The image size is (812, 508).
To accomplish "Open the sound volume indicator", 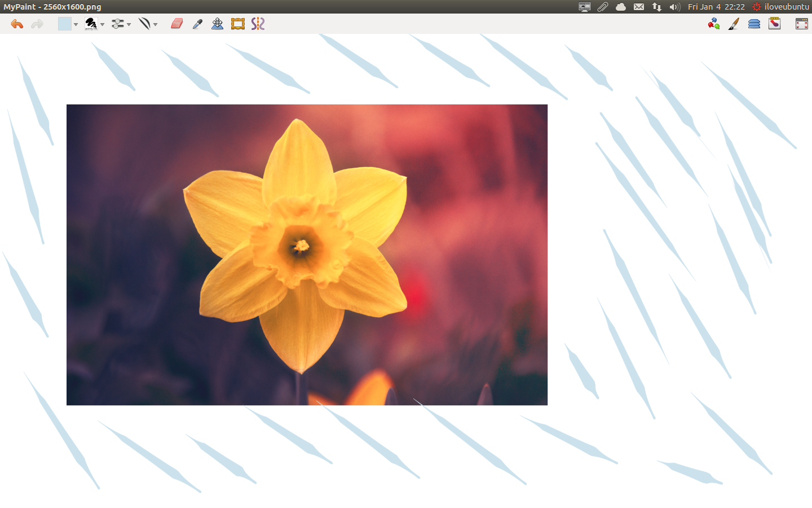I will tap(675, 7).
